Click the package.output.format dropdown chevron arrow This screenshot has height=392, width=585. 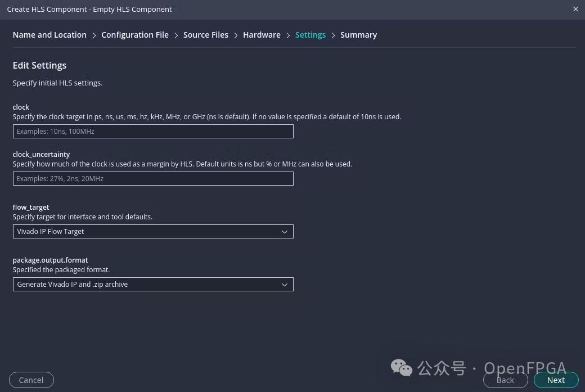point(284,285)
